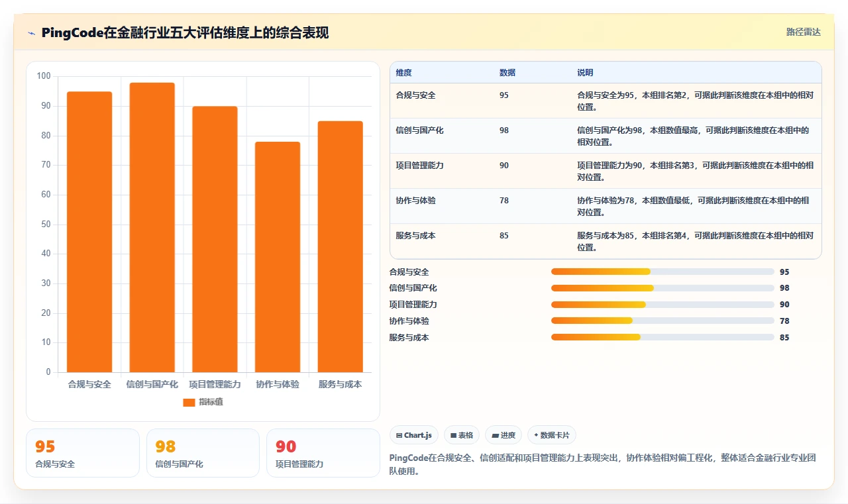Click y-axis tick label 100
This screenshot has height=504, width=848.
(x=44, y=76)
